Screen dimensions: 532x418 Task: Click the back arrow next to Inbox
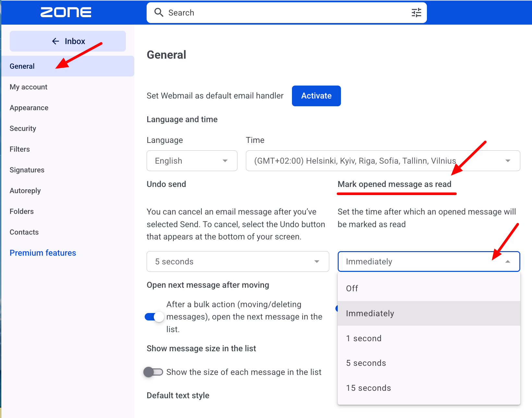pyautogui.click(x=56, y=41)
